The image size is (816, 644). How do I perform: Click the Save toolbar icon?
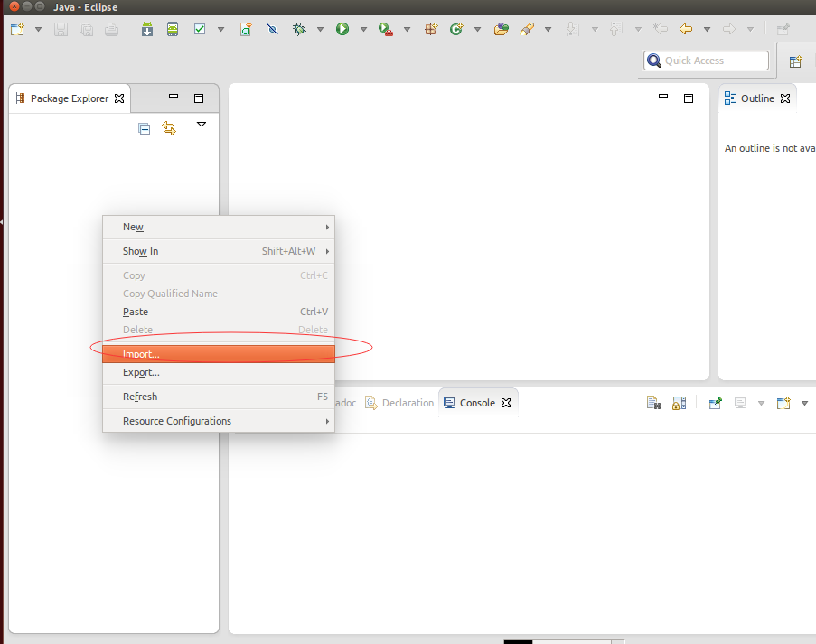(61, 29)
